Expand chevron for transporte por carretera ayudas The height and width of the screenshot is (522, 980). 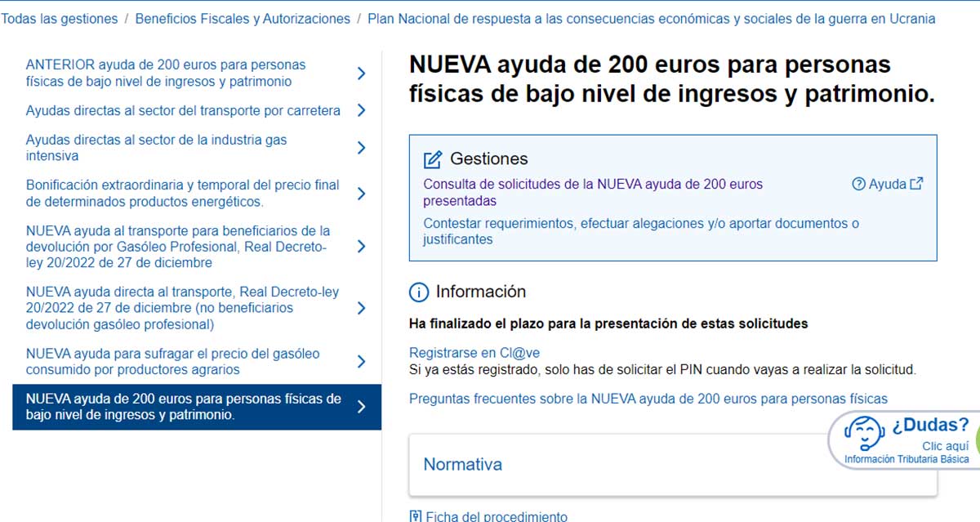click(x=362, y=110)
